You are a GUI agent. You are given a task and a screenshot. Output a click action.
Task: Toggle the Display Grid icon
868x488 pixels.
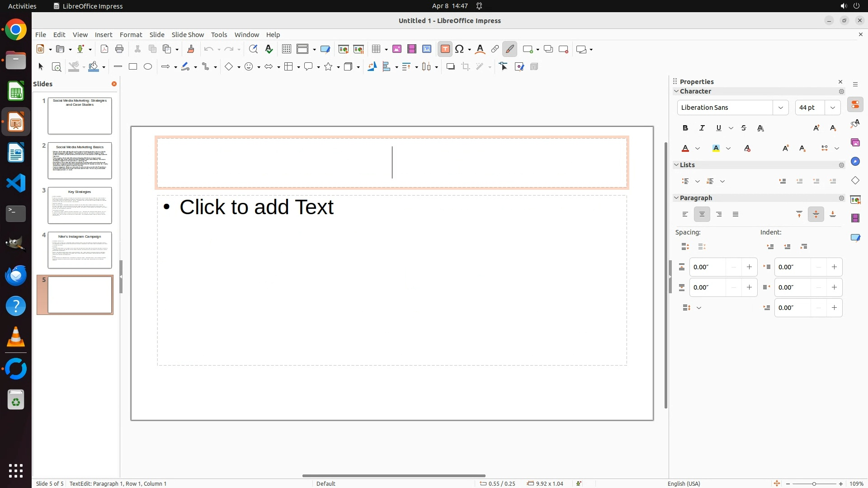[x=286, y=49]
